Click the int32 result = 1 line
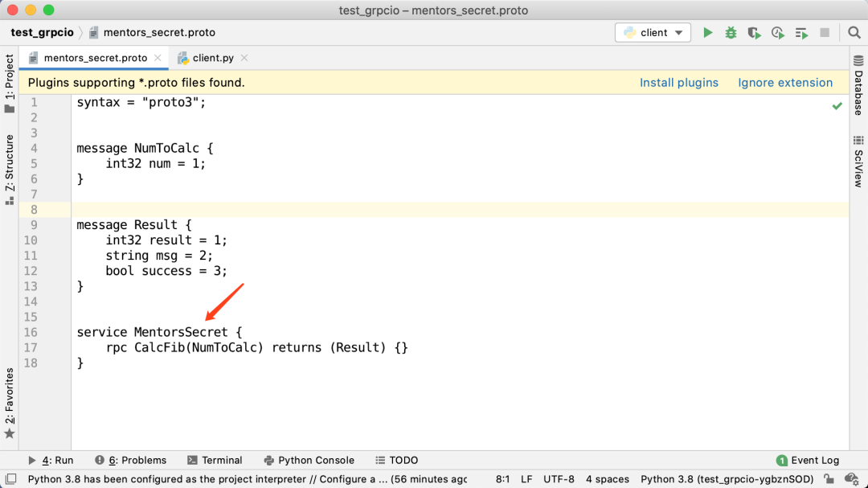This screenshot has width=868, height=488. pyautogui.click(x=166, y=240)
